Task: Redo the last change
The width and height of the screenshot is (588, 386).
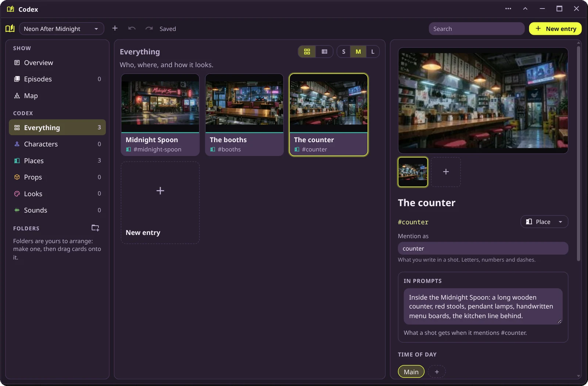Action: pyautogui.click(x=149, y=28)
